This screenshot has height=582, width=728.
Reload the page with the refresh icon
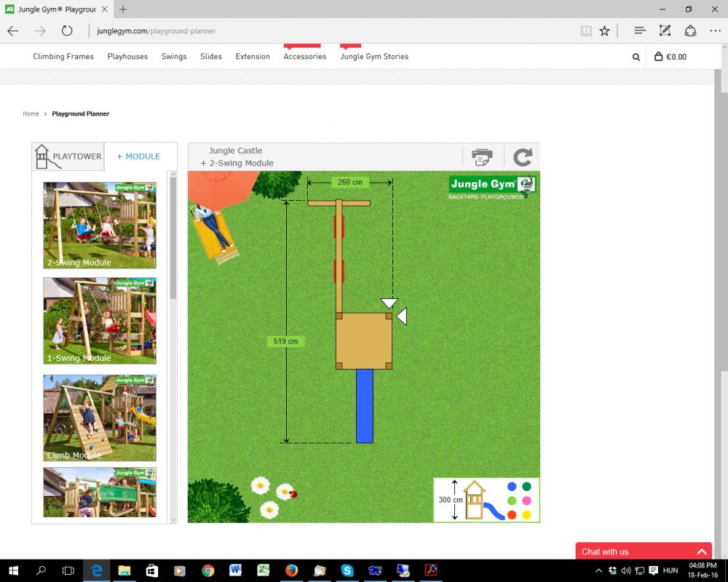[67, 31]
